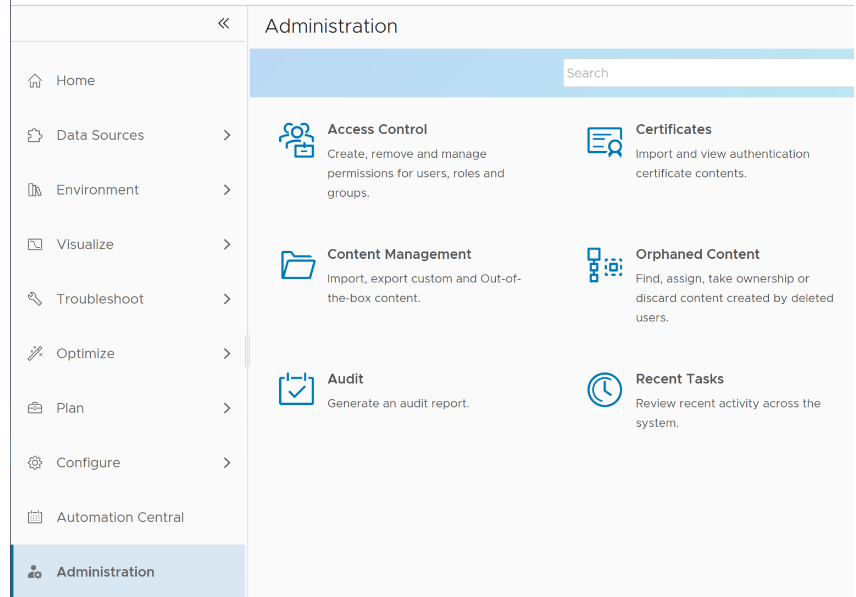Click the Optimize magic wand icon
The image size is (856, 597).
click(35, 354)
